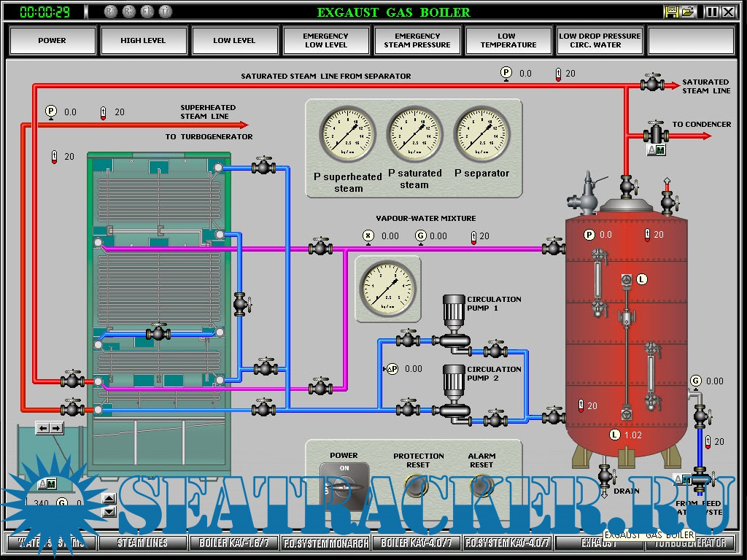
Task: Toggle Auto/Manual mode for condenser valve
Action: [657, 150]
